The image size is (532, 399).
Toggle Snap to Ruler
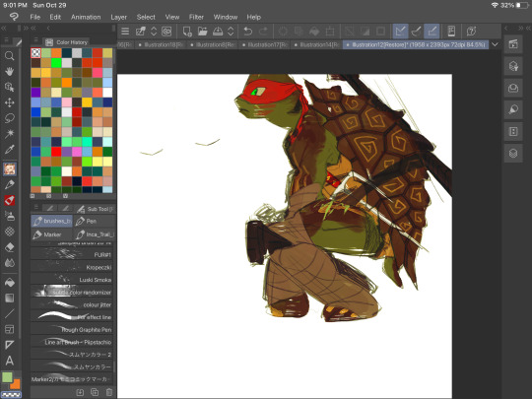(400, 32)
